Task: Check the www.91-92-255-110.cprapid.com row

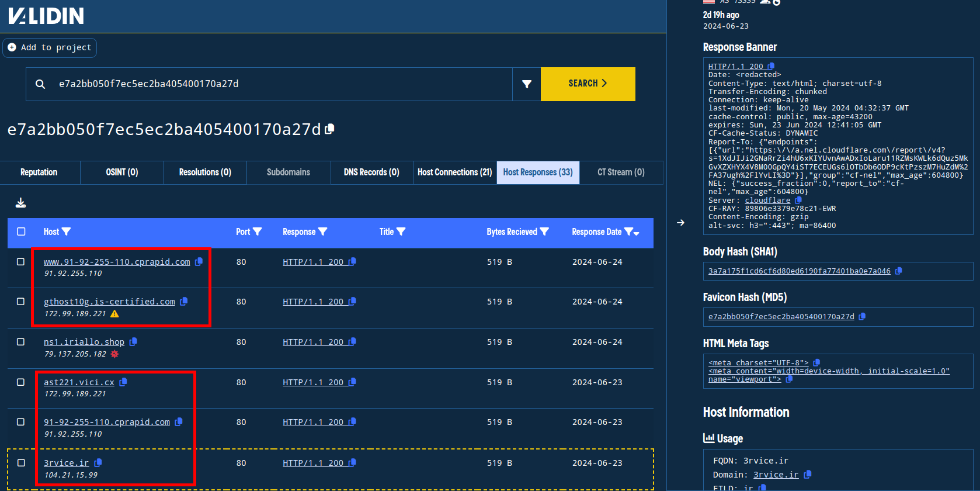Action: [21, 262]
